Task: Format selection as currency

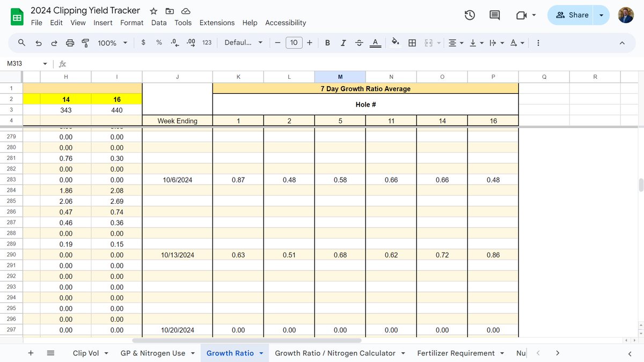Action: point(143,42)
